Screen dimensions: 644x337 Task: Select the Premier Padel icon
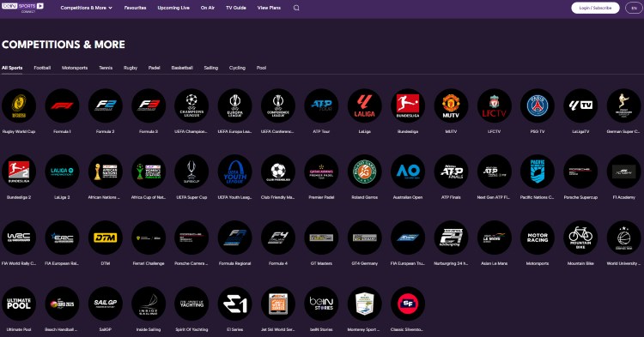[321, 172]
